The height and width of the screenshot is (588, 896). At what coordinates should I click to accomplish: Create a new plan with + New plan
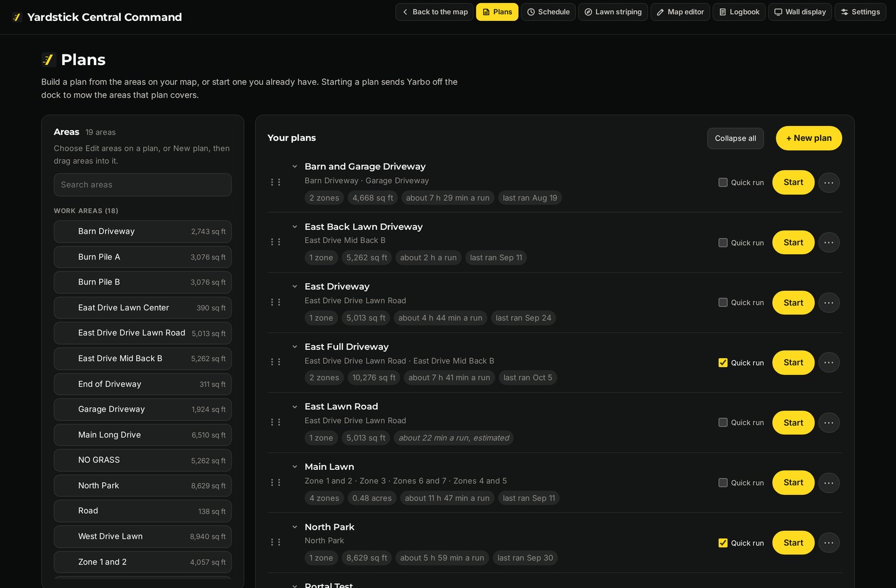[x=809, y=138]
